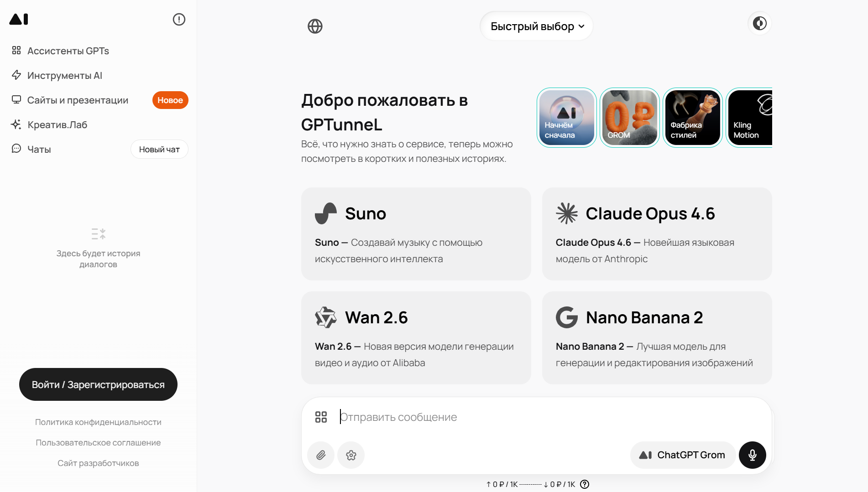Expand the Быстрый выбор dropdown
868x492 pixels.
(537, 26)
